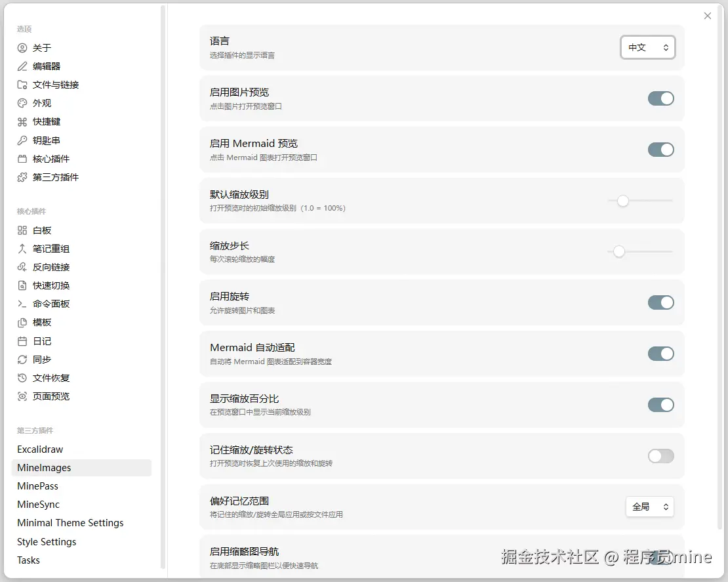Click the settings content scrollbar
Screen dimensions: 728x582
(x=721, y=267)
